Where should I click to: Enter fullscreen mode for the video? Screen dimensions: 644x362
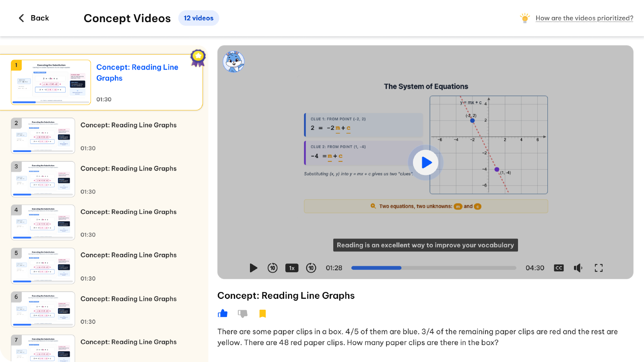pyautogui.click(x=599, y=268)
